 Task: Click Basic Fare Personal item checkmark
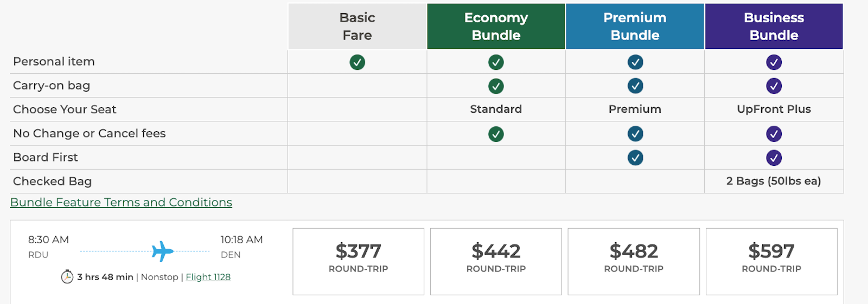click(357, 62)
